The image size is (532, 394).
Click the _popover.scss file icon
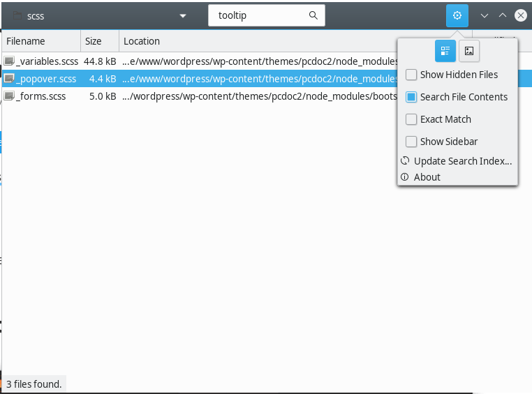(x=9, y=79)
